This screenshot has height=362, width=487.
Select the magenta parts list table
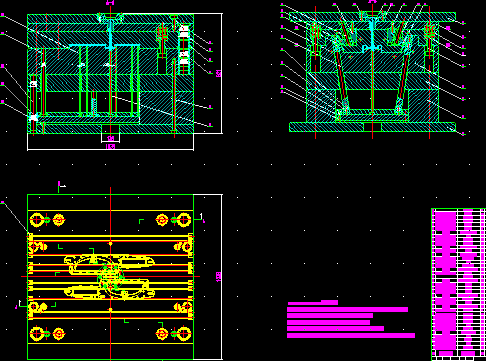coord(458,284)
